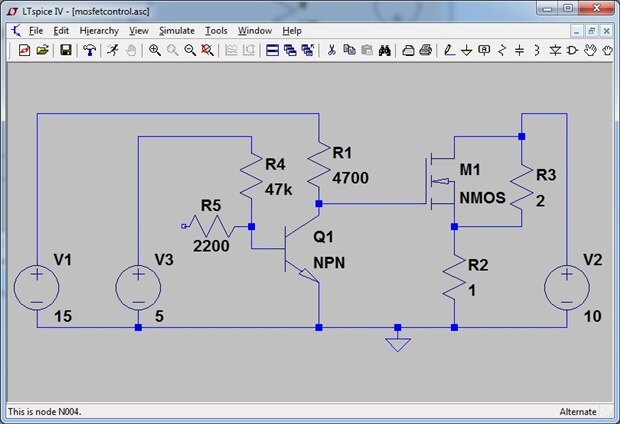Click resistor R5 value 2200
Screen dimensions: 620x424
pos(211,246)
